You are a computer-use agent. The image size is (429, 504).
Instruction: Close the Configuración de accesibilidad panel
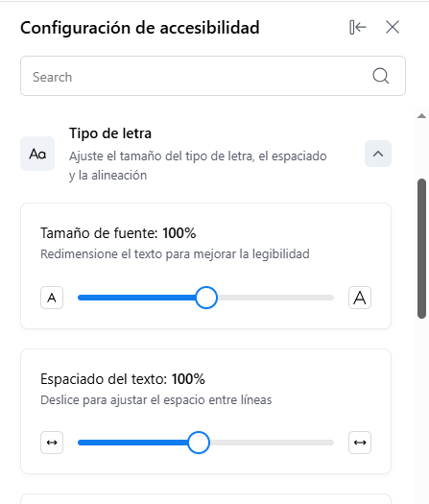393,27
